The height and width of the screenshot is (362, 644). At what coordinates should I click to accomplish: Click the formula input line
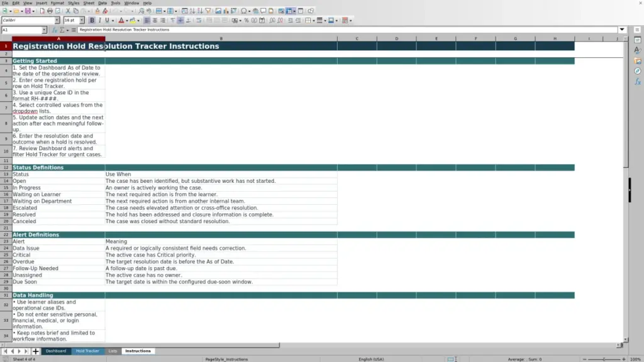[347, 30]
